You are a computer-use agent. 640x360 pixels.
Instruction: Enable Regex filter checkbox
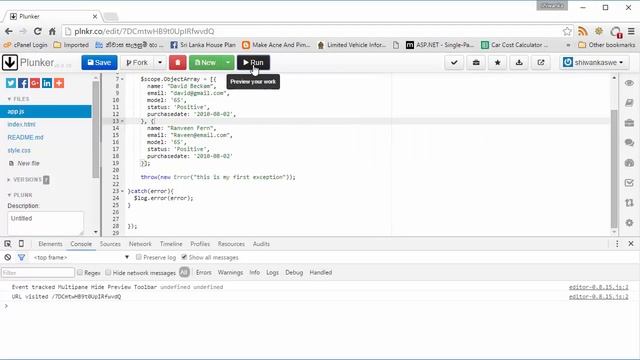click(80, 272)
